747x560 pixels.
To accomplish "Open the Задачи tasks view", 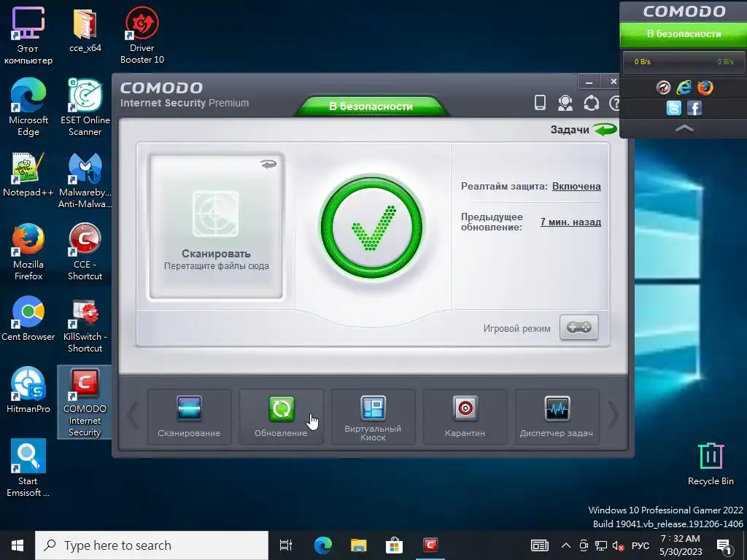I will click(583, 130).
